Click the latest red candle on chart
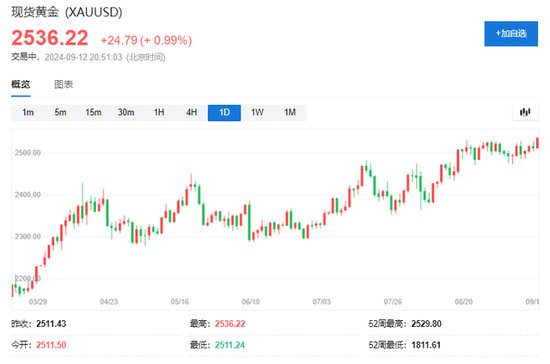The image size is (550, 364). click(537, 143)
